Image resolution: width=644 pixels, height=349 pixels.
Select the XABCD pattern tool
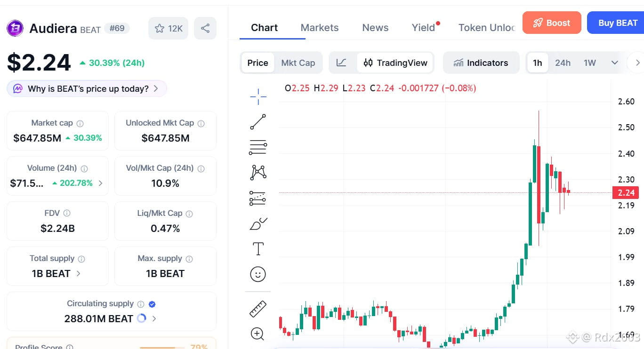pyautogui.click(x=258, y=173)
